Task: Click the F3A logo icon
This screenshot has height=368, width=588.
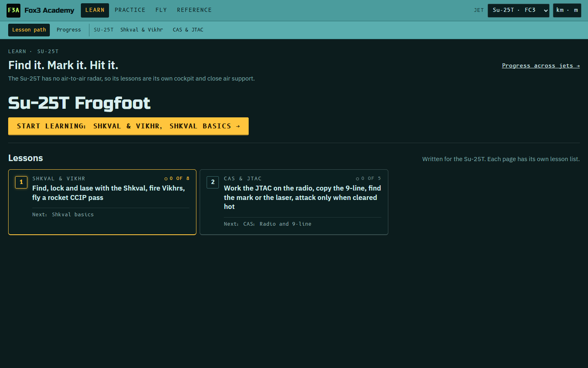Action: pos(13,10)
